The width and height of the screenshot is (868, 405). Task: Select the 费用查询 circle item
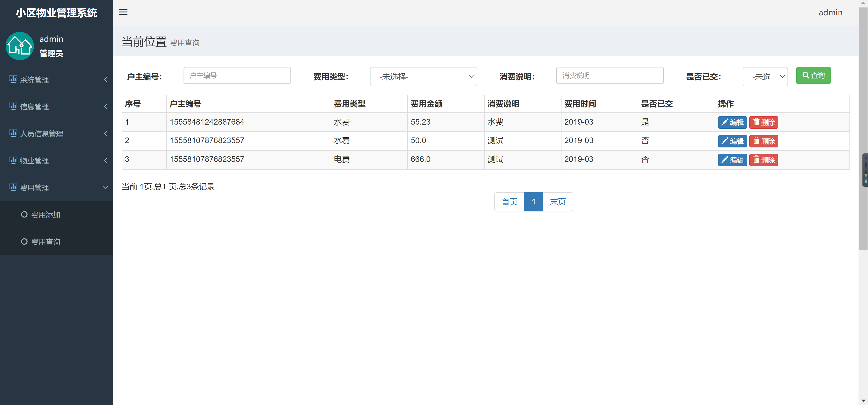coord(24,242)
